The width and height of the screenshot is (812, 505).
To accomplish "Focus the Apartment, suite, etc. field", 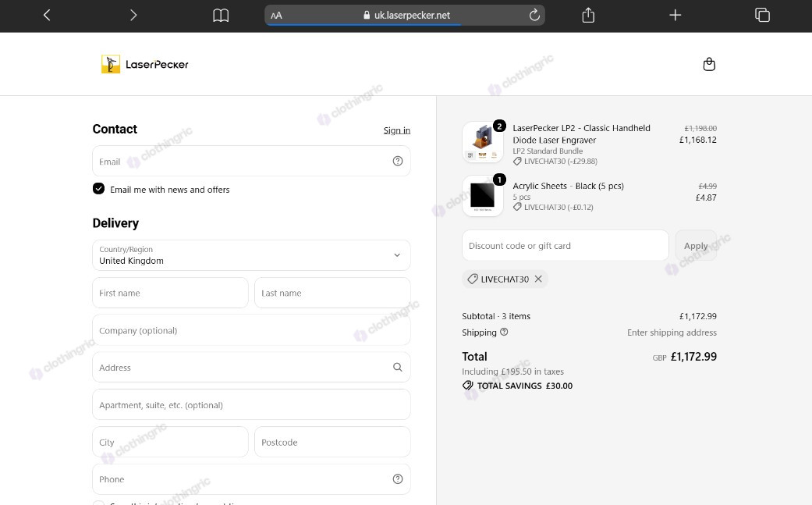I will pyautogui.click(x=251, y=404).
